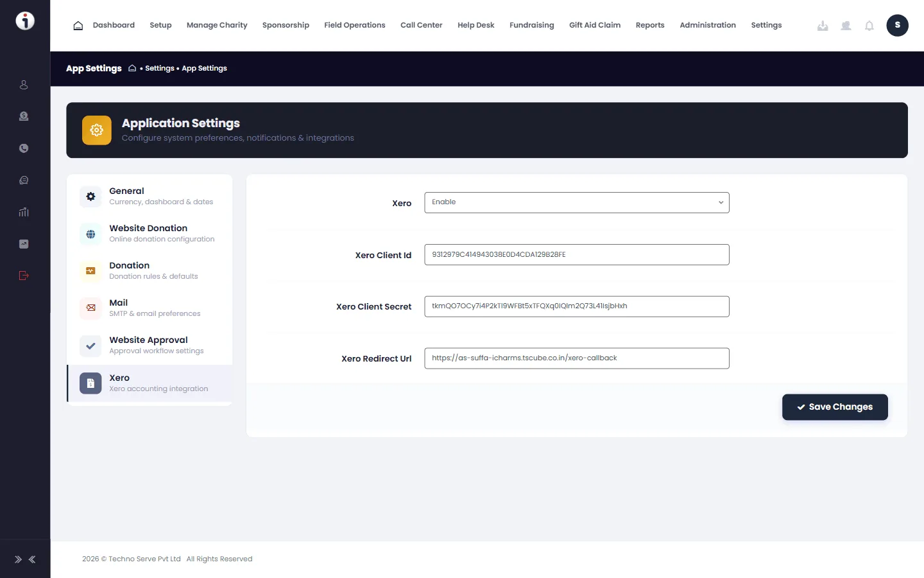This screenshot has height=578, width=924.
Task: Open the Fundraising menu
Action: [x=532, y=25]
